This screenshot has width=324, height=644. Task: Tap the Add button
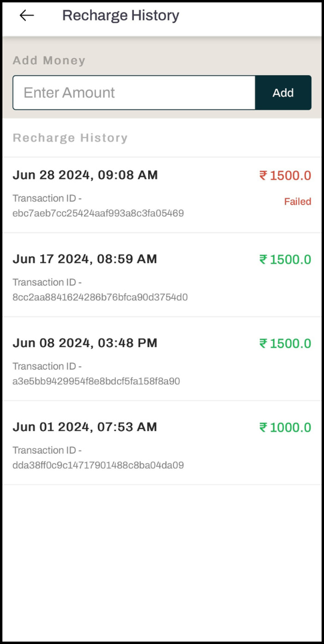[x=283, y=92]
